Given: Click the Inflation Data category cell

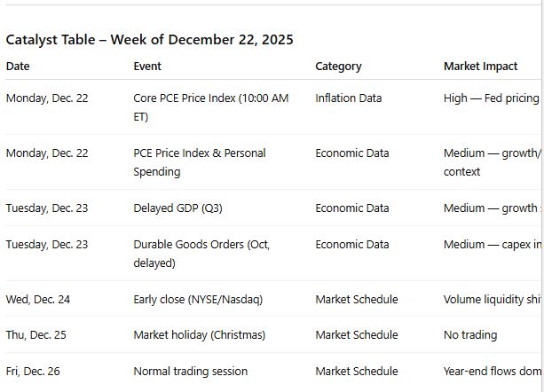Looking at the screenshot, I should click(348, 98).
